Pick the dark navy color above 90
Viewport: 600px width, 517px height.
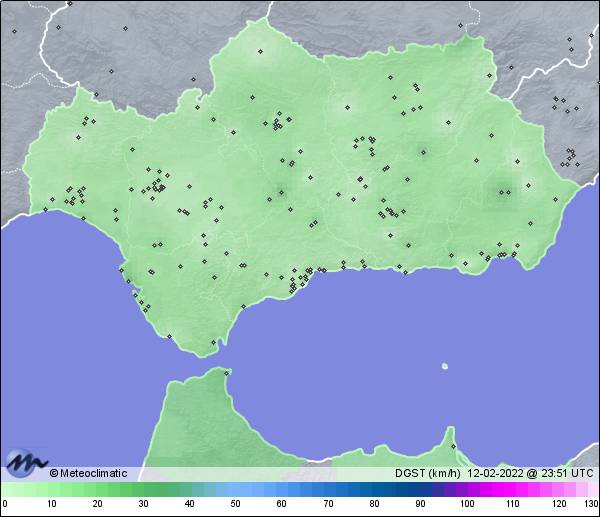pyautogui.click(x=420, y=489)
